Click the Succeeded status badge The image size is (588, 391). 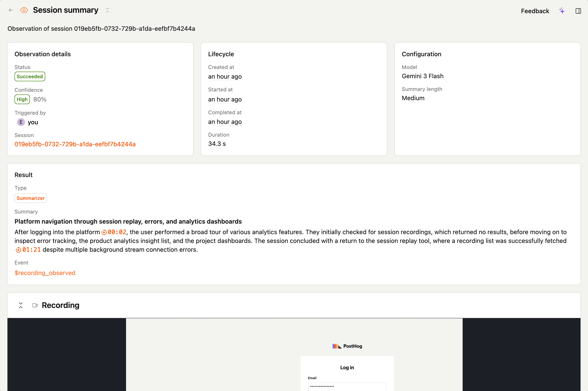tap(30, 77)
